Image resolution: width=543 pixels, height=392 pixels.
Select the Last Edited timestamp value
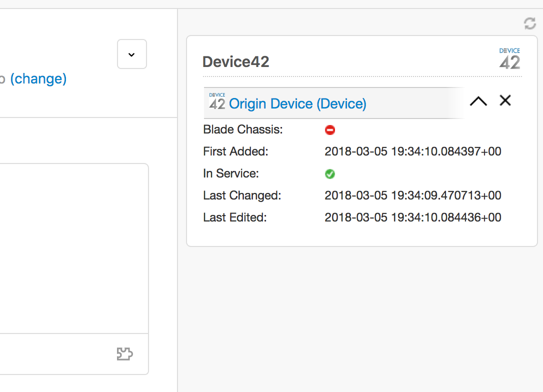[x=413, y=217]
